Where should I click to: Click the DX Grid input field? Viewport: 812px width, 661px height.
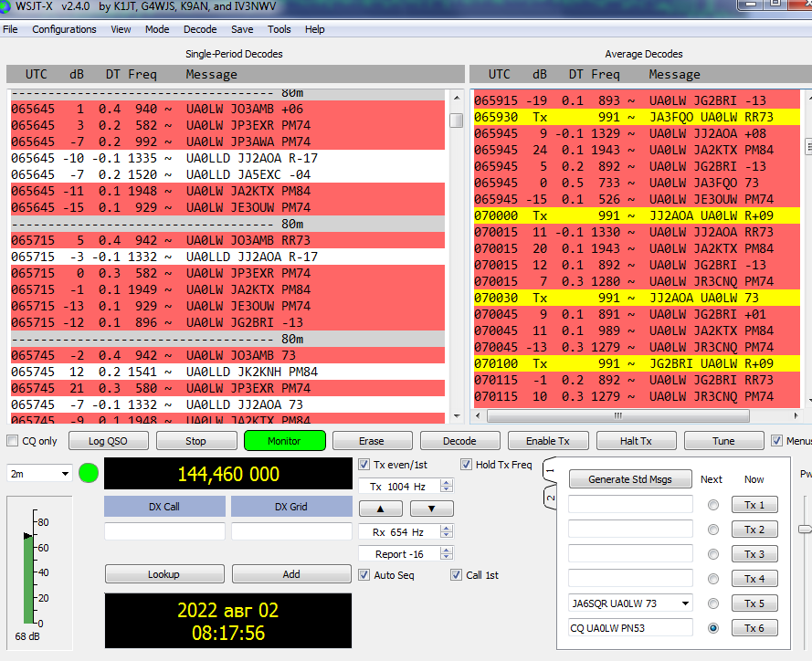(x=291, y=531)
